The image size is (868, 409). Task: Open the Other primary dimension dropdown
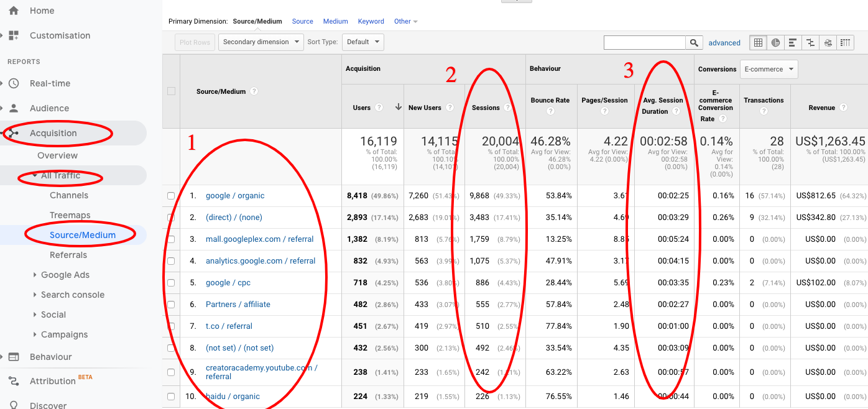405,21
